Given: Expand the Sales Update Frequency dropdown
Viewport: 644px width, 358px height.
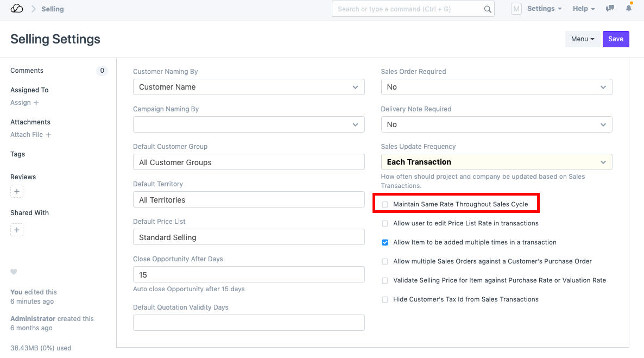Looking at the screenshot, I should (x=496, y=162).
